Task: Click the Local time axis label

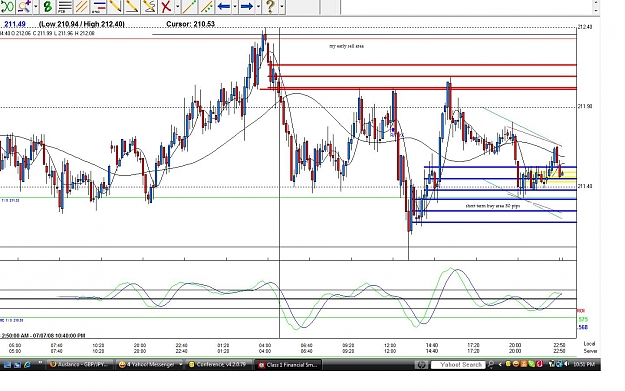Action: tap(590, 344)
